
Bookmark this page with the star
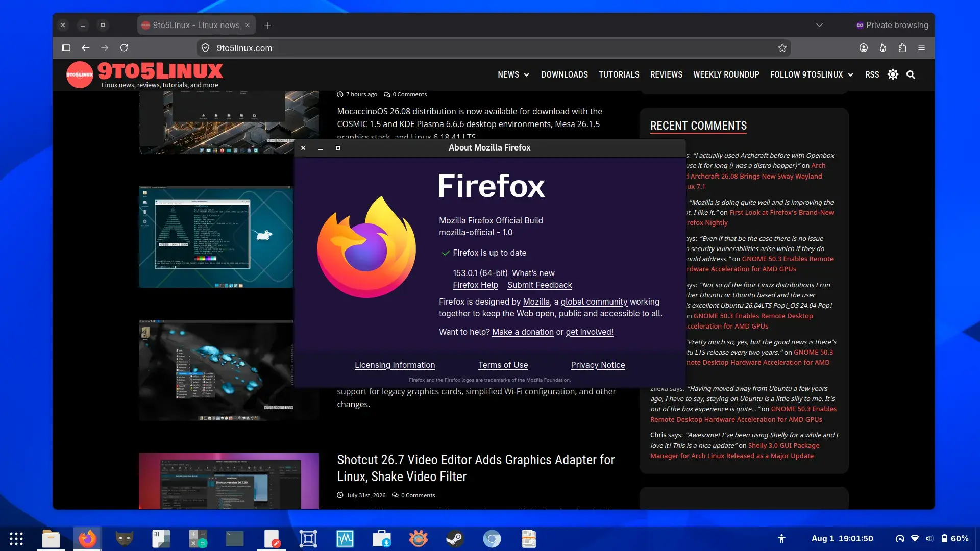click(x=782, y=48)
